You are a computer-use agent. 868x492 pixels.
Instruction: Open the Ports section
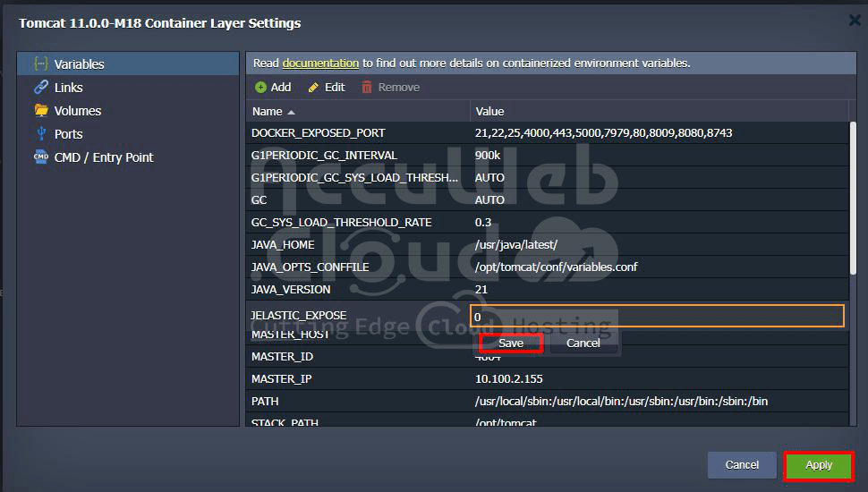[128, 133]
